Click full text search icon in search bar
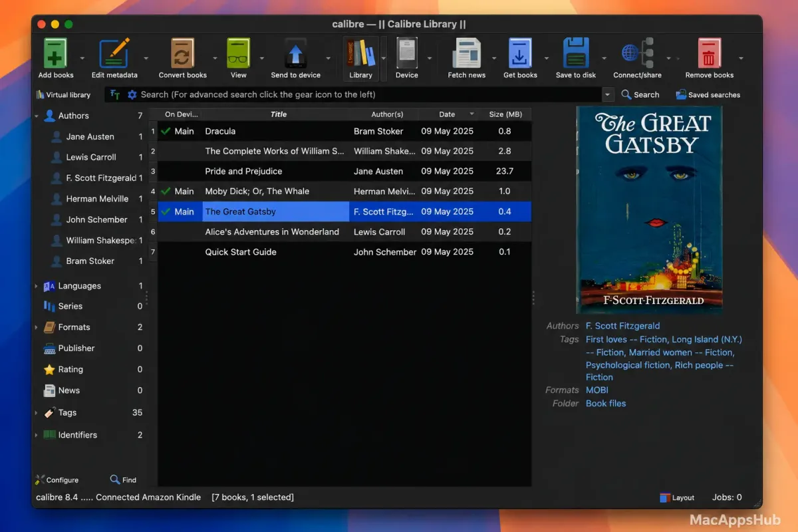Viewport: 798px width, 532px height. (115, 94)
